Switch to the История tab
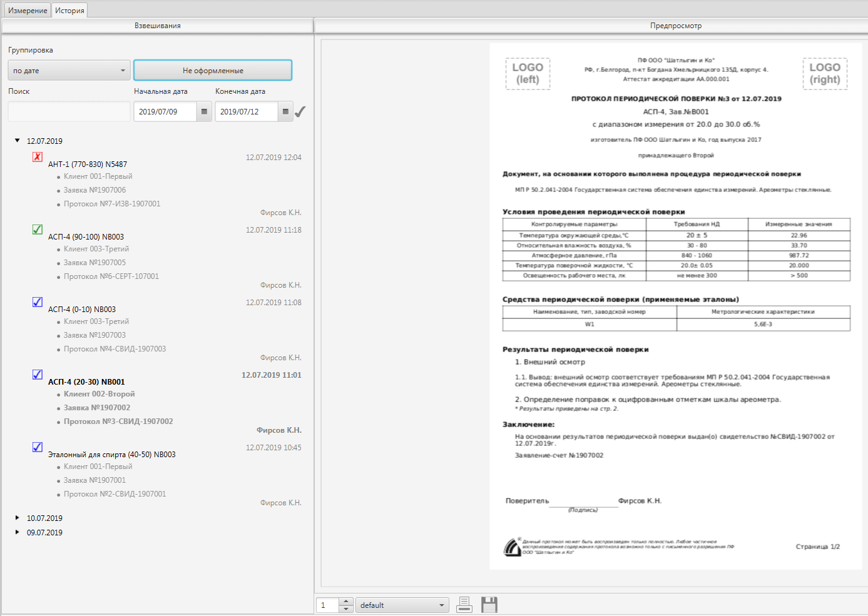 (69, 11)
